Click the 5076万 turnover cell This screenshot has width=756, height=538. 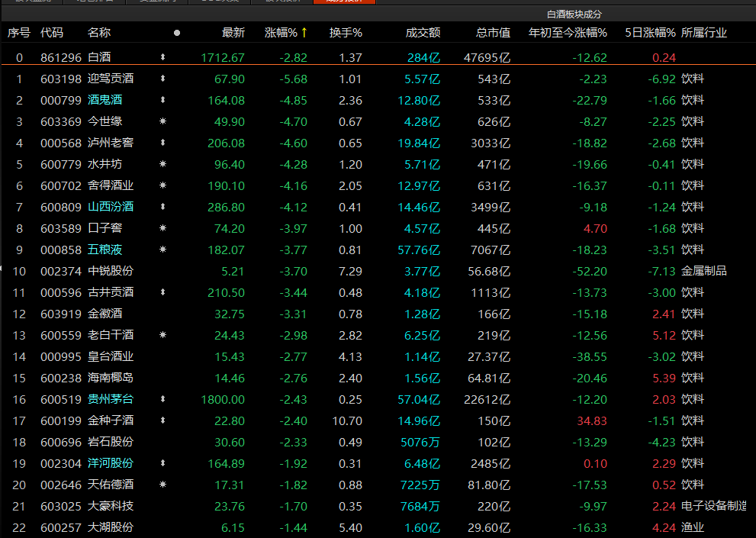click(x=420, y=442)
